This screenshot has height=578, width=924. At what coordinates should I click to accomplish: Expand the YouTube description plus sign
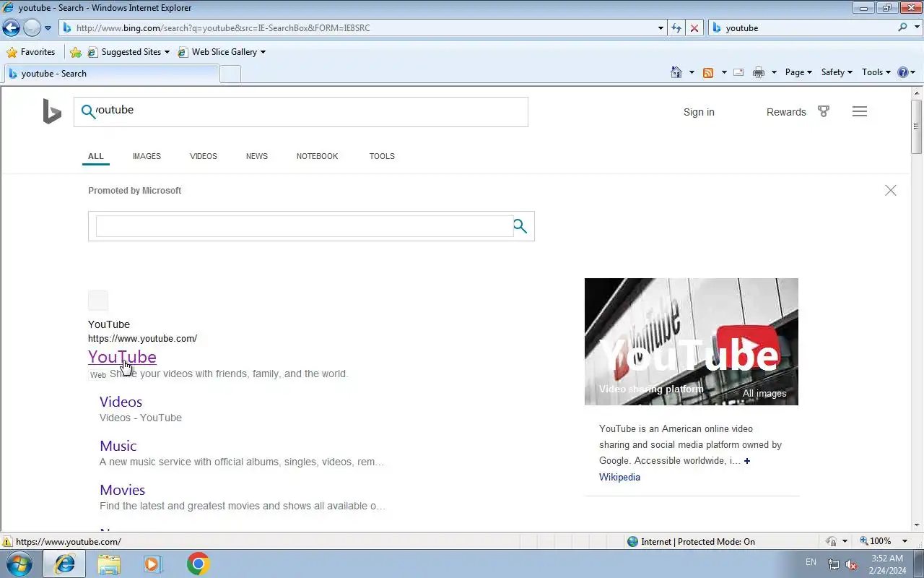[747, 461]
